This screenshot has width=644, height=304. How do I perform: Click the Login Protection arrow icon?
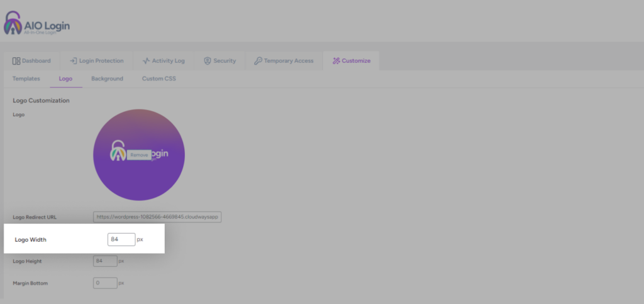(73, 61)
